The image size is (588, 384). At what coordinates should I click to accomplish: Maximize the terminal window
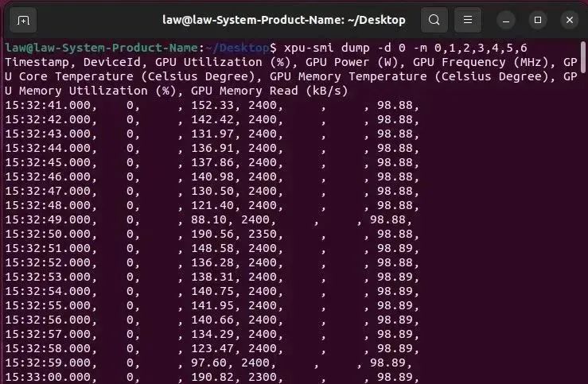tap(538, 20)
